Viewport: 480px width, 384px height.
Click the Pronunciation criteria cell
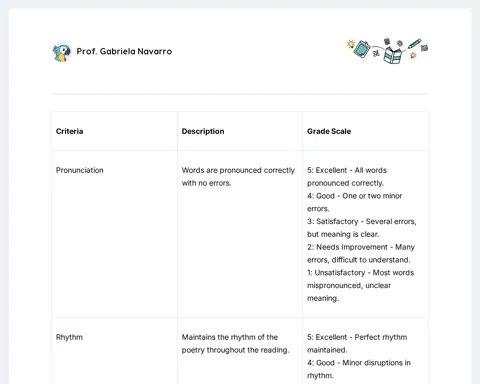[80, 170]
